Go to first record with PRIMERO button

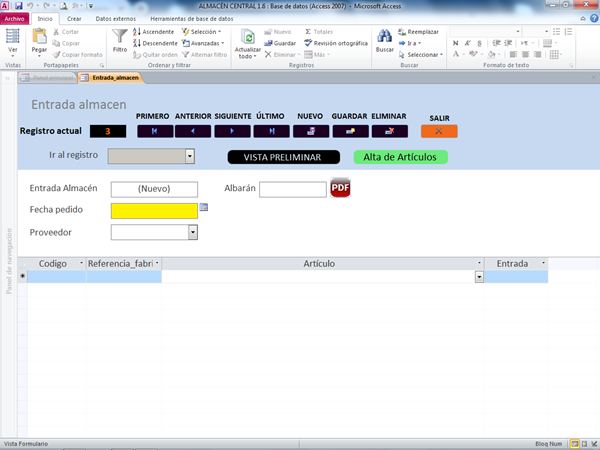click(x=154, y=131)
